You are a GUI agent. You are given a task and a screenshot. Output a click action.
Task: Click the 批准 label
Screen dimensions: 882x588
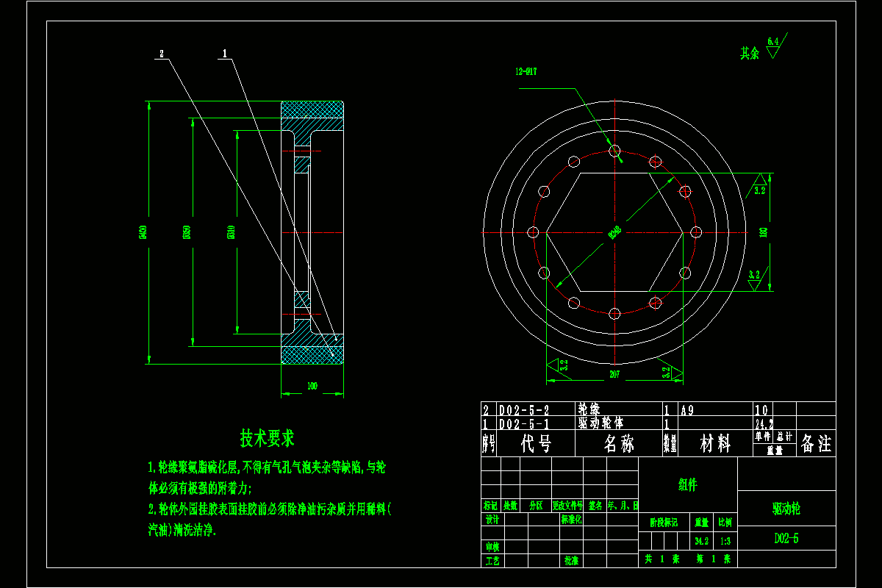tap(572, 561)
